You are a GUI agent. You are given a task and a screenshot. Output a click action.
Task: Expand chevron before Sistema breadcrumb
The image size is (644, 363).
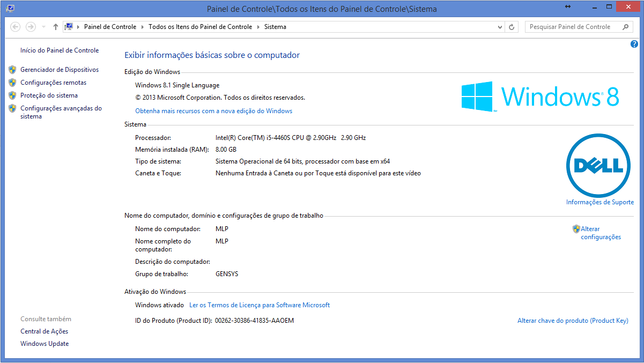click(x=258, y=27)
